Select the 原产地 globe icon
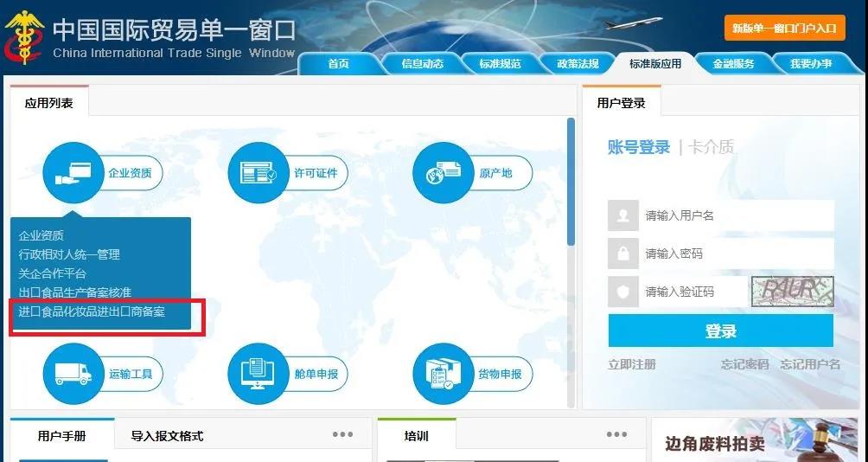Image resolution: width=868 pixels, height=462 pixels. click(443, 173)
